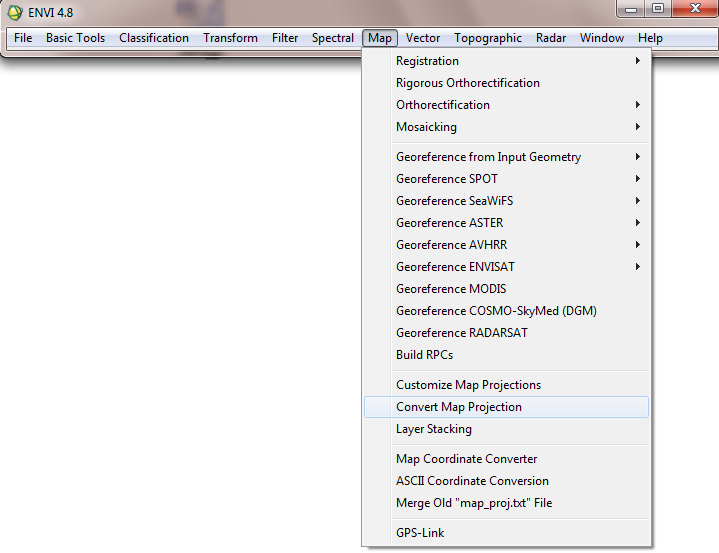Open the Help menu
This screenshot has width=719, height=553.
(650, 38)
